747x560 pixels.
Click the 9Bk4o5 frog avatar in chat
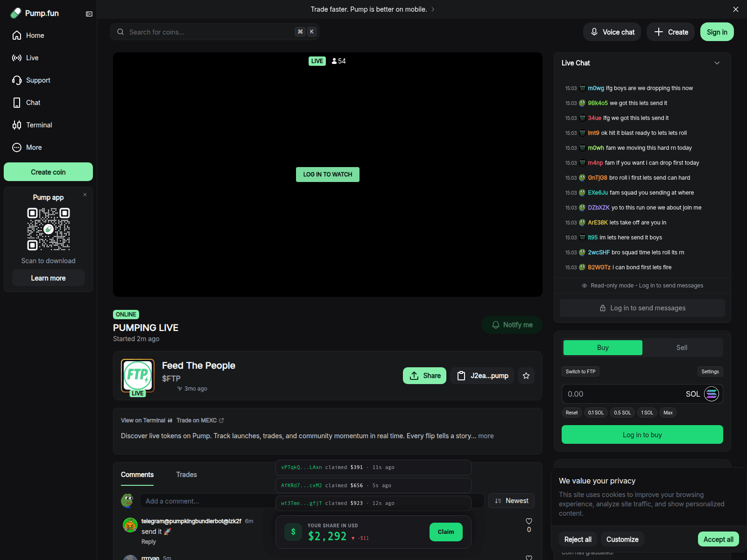pyautogui.click(x=582, y=103)
